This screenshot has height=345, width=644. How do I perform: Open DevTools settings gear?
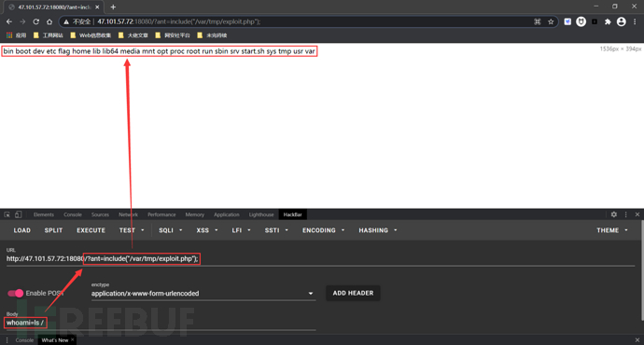[613, 214]
